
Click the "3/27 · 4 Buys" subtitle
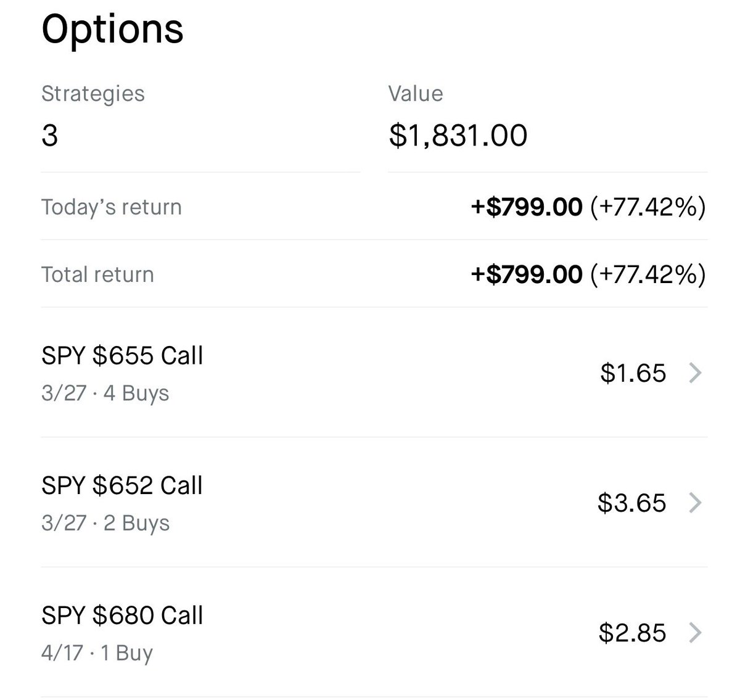[105, 393]
